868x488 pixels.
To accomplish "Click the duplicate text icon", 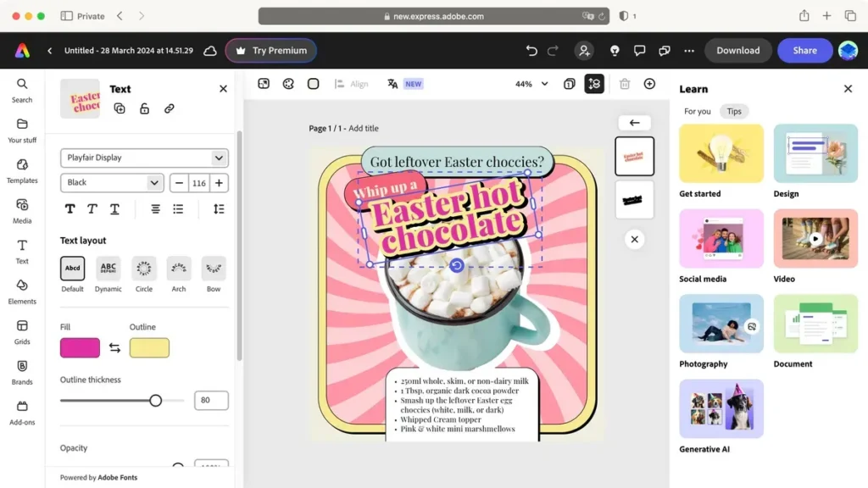I will point(120,108).
